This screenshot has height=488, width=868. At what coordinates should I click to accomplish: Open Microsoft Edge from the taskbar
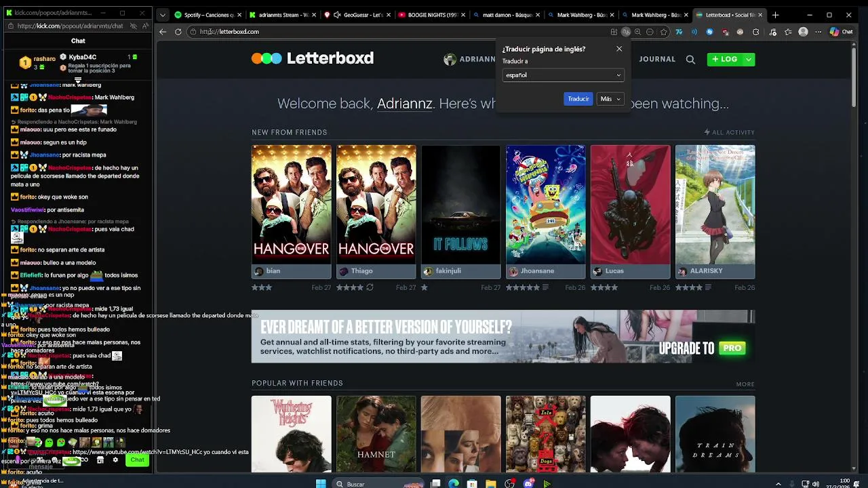(x=454, y=484)
